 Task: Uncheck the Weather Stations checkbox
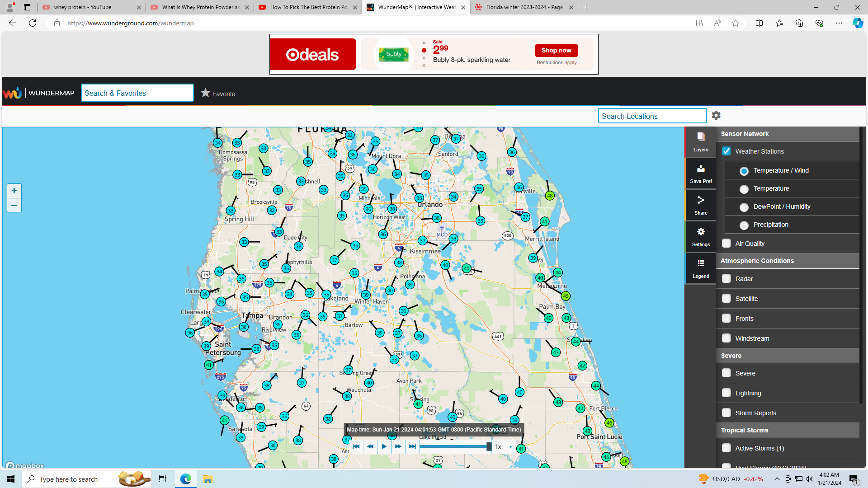coord(726,151)
